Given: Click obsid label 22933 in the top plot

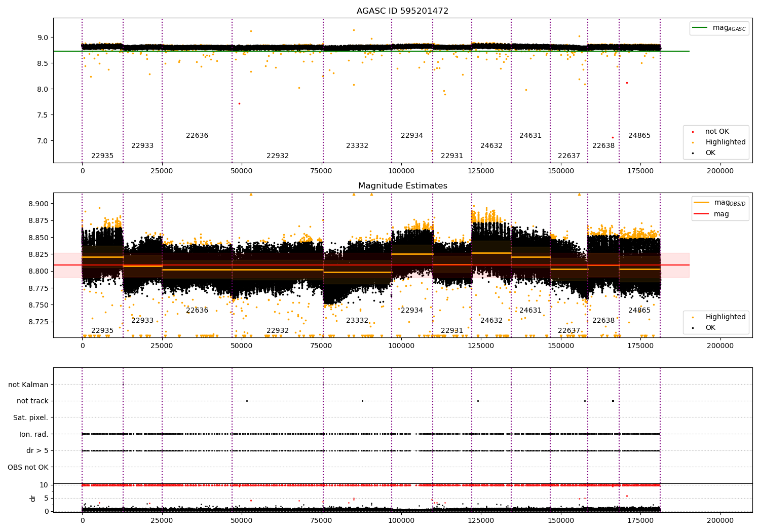Looking at the screenshot, I should pyautogui.click(x=142, y=146).
